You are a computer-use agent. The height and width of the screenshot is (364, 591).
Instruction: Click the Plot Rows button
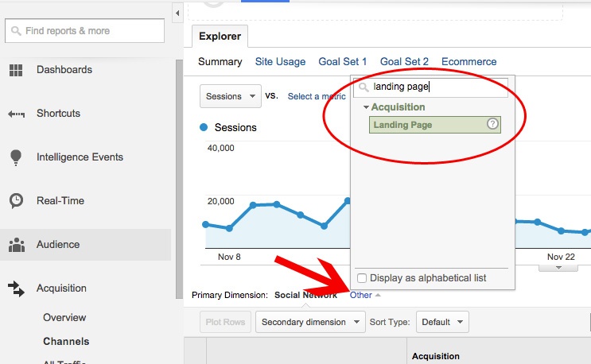(224, 322)
